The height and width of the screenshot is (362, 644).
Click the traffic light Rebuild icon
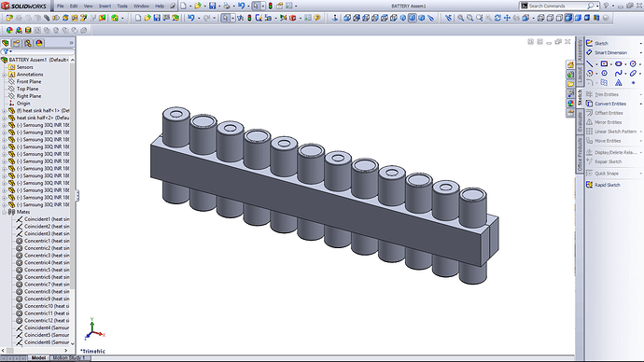click(x=271, y=6)
